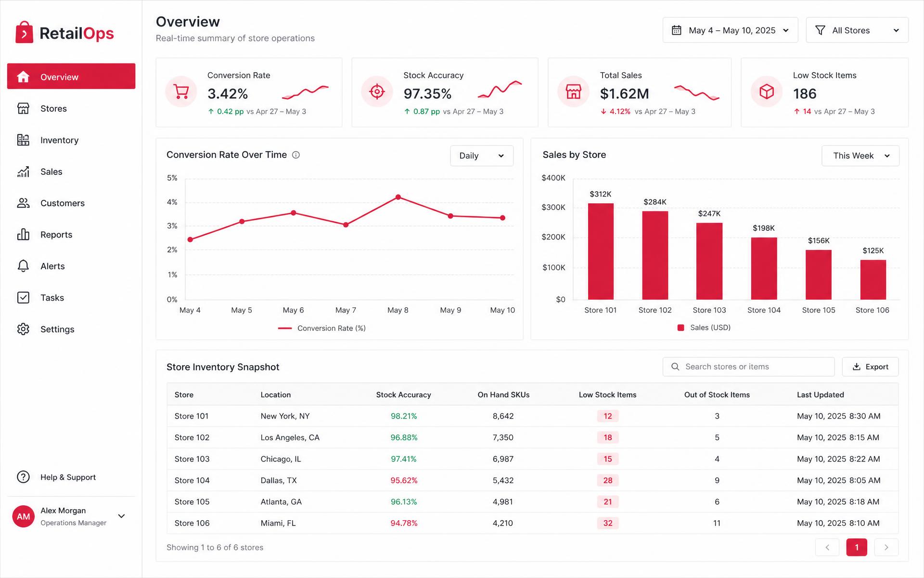Click the low stock badge 32
The width and height of the screenshot is (924, 578).
pos(608,523)
